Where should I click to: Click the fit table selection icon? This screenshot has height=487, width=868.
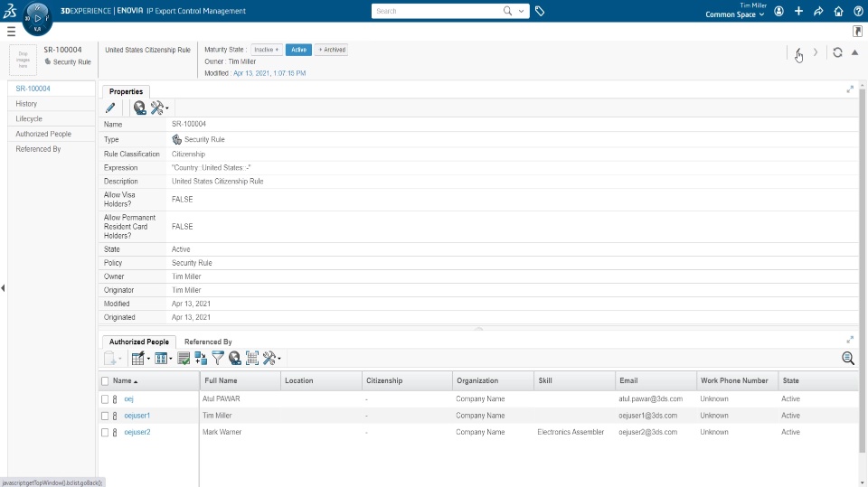tap(252, 359)
